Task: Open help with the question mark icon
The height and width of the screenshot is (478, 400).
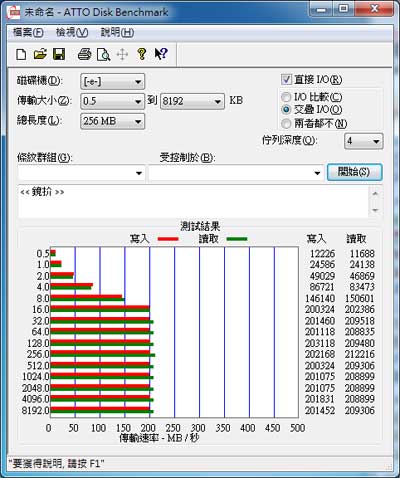Action: pyautogui.click(x=142, y=54)
